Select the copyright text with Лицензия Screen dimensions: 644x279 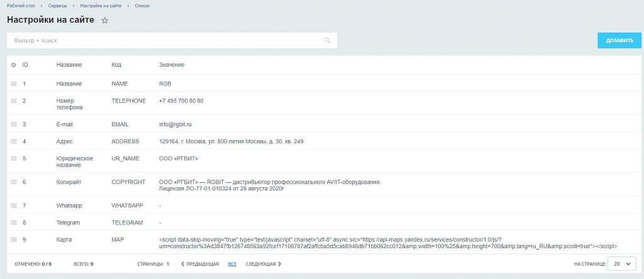pos(270,185)
